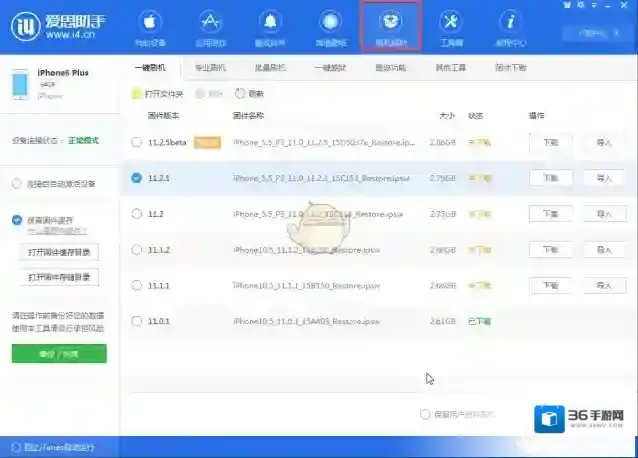Click the 正常模式 connection status text
Image resolution: width=638 pixels, height=458 pixels.
[83, 140]
